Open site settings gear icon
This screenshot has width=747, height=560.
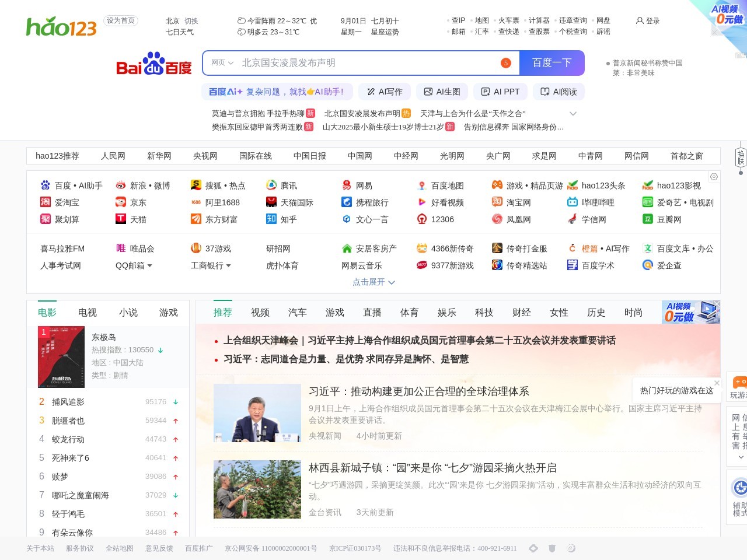click(x=714, y=177)
